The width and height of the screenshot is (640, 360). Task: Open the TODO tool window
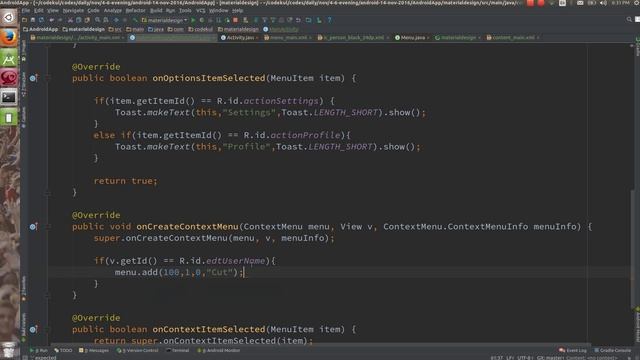(63, 350)
